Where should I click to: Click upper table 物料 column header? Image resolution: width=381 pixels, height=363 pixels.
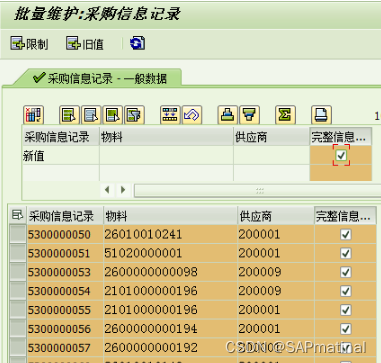pyautogui.click(x=166, y=137)
